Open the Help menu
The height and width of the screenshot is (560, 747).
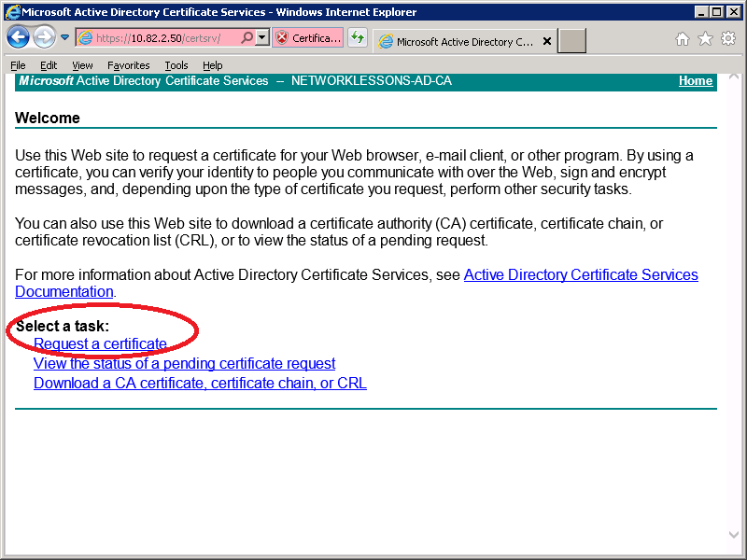coord(213,65)
